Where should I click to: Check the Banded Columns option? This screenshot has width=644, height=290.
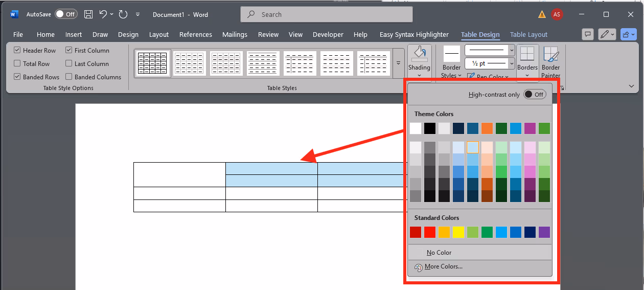pos(69,77)
